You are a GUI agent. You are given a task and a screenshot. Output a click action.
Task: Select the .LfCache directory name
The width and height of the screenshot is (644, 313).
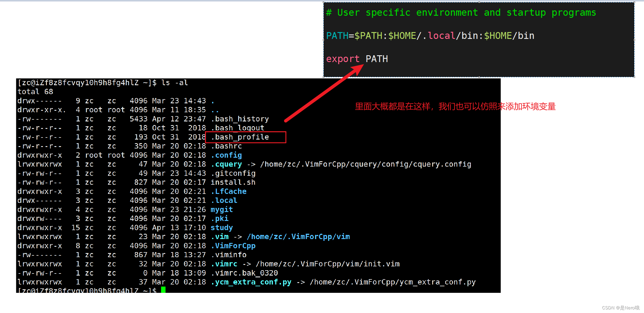tap(229, 192)
